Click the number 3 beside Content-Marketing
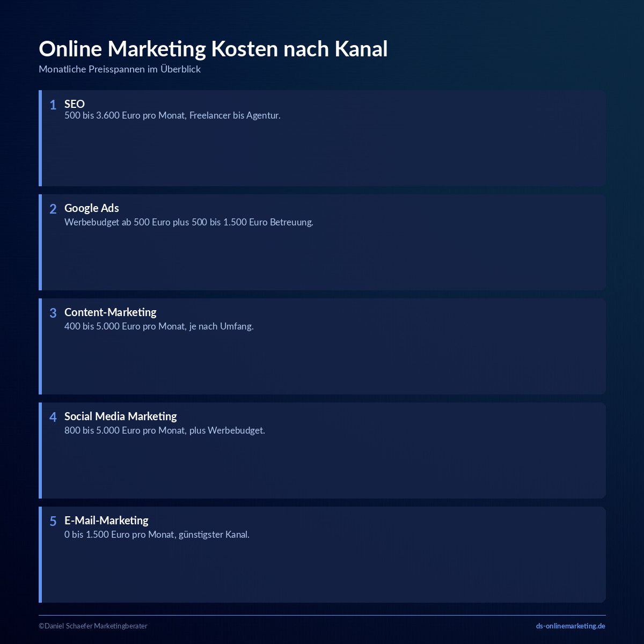This screenshot has width=644, height=644. click(53, 313)
